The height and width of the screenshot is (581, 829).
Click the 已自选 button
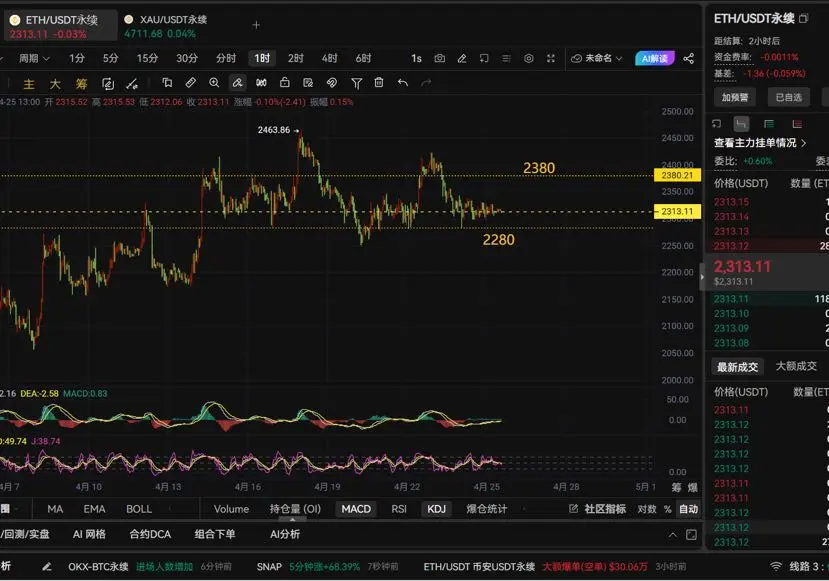(x=788, y=97)
